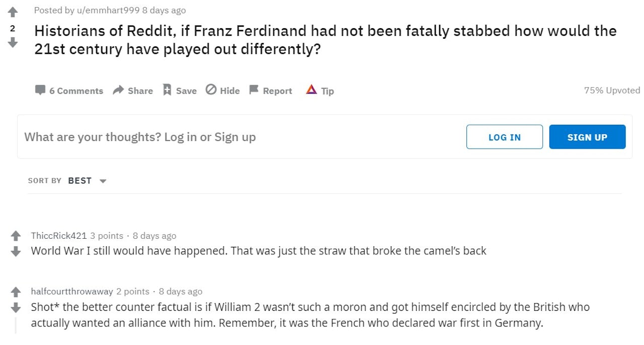The width and height of the screenshot is (644, 345).
Task: Click the LOG IN button
Action: [504, 137]
